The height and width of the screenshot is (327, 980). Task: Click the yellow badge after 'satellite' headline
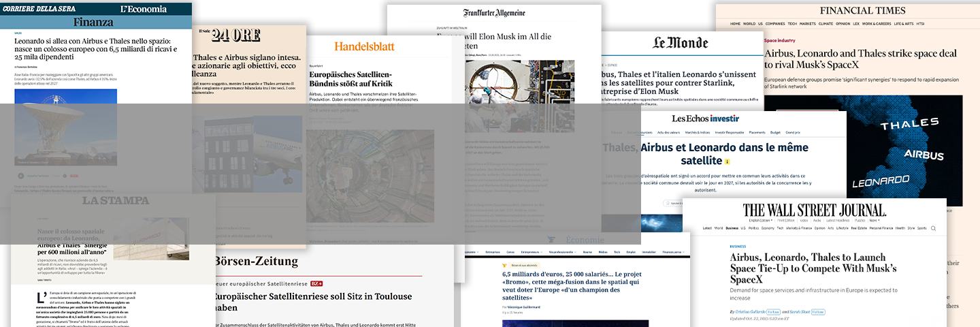pos(727,162)
